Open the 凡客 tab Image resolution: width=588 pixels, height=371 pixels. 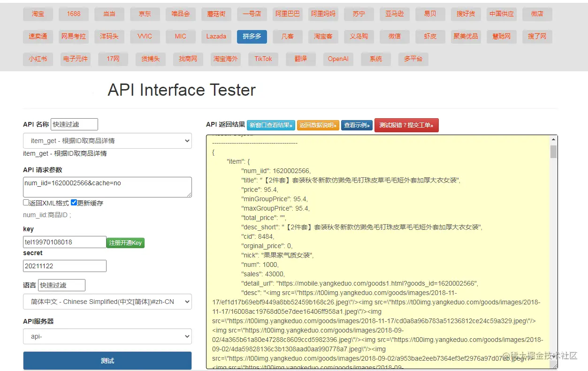coord(288,37)
